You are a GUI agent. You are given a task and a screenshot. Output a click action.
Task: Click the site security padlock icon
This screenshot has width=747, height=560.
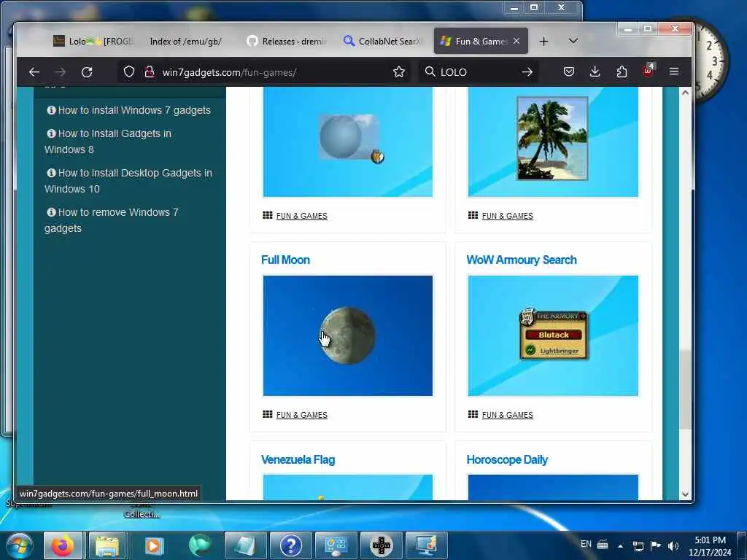pos(149,72)
